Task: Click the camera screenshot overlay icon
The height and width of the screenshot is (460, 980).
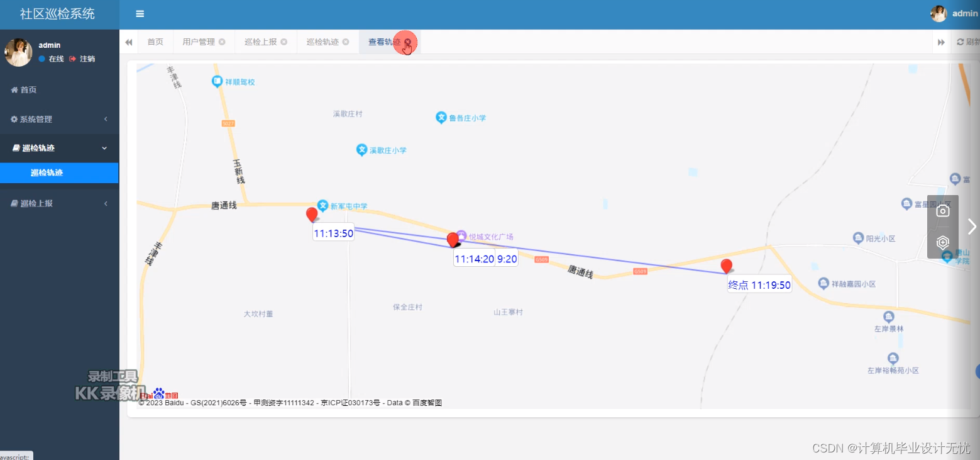Action: 943,211
